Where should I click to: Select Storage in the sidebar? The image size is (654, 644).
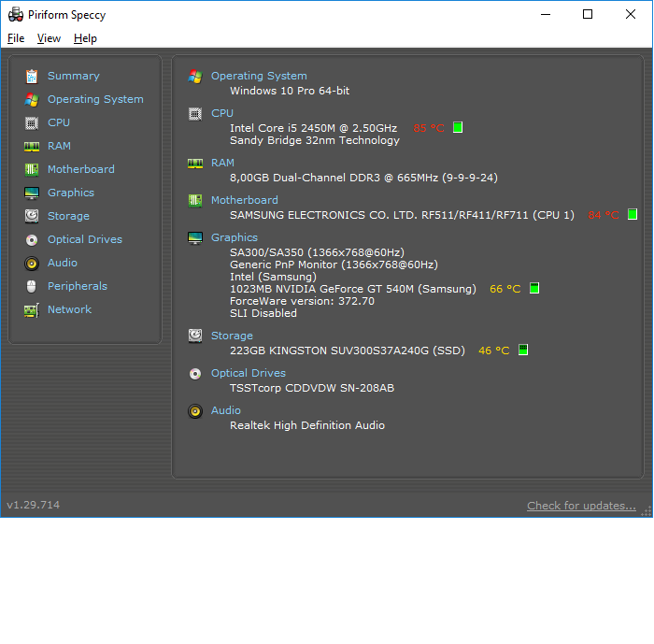[x=68, y=216]
